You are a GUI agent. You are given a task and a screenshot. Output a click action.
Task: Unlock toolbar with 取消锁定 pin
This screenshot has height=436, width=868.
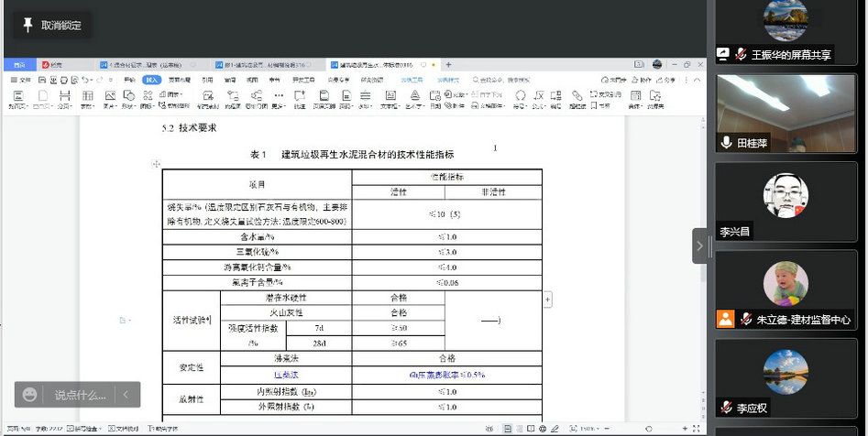point(52,26)
